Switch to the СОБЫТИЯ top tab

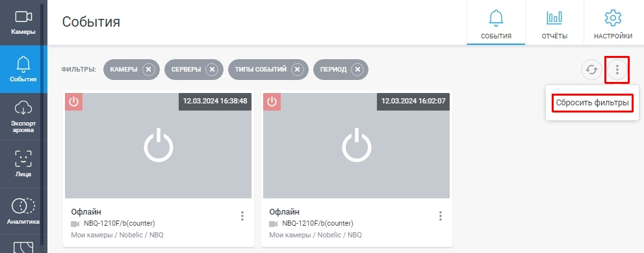point(496,23)
